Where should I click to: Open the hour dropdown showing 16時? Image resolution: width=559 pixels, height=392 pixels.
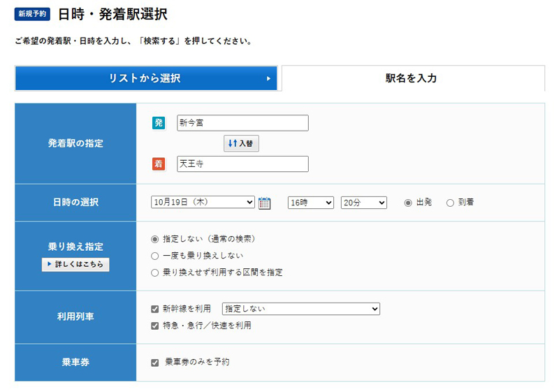pyautogui.click(x=310, y=203)
